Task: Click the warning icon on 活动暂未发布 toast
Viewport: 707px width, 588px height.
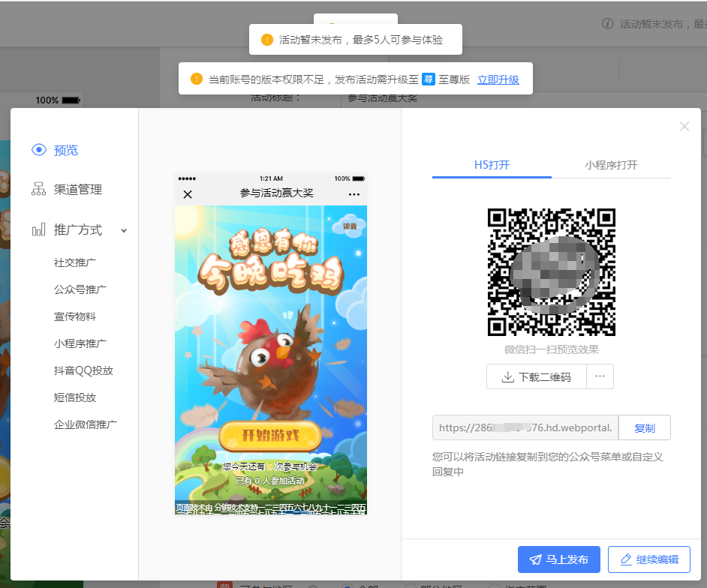Action: coord(267,40)
